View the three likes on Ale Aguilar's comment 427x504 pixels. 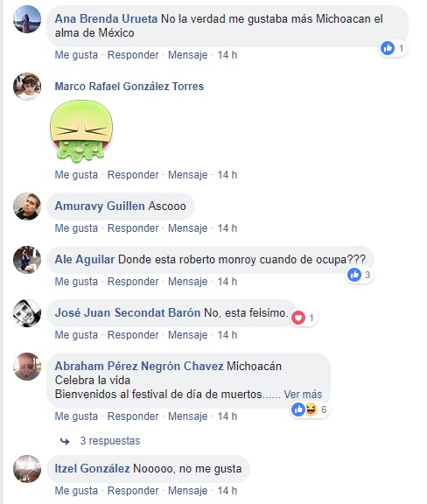(360, 275)
